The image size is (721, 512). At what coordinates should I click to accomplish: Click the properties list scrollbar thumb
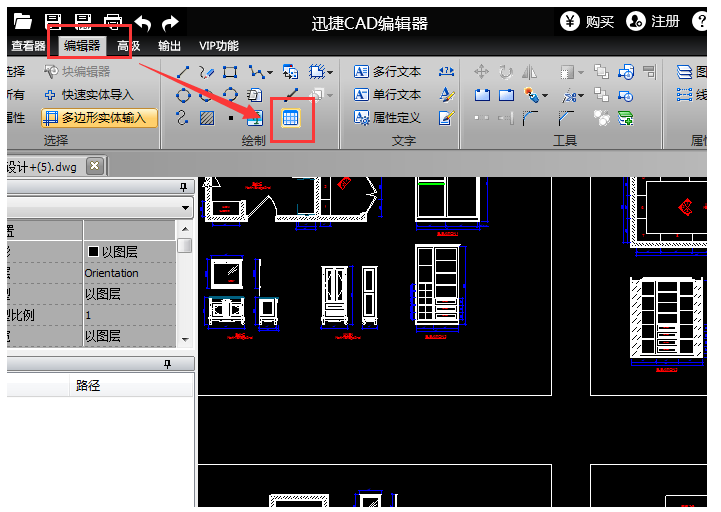(x=185, y=245)
